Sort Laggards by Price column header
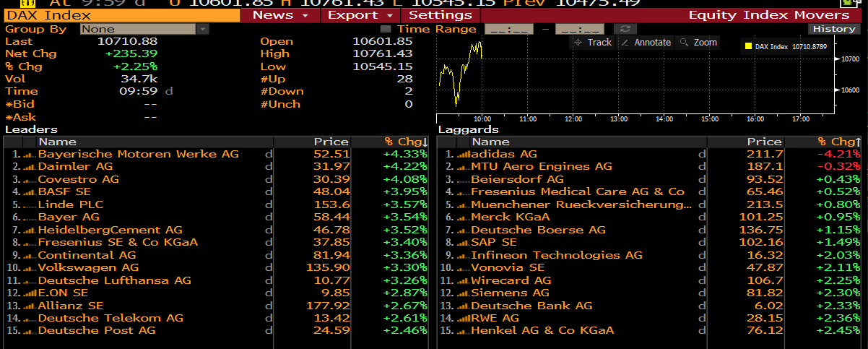 click(x=764, y=142)
